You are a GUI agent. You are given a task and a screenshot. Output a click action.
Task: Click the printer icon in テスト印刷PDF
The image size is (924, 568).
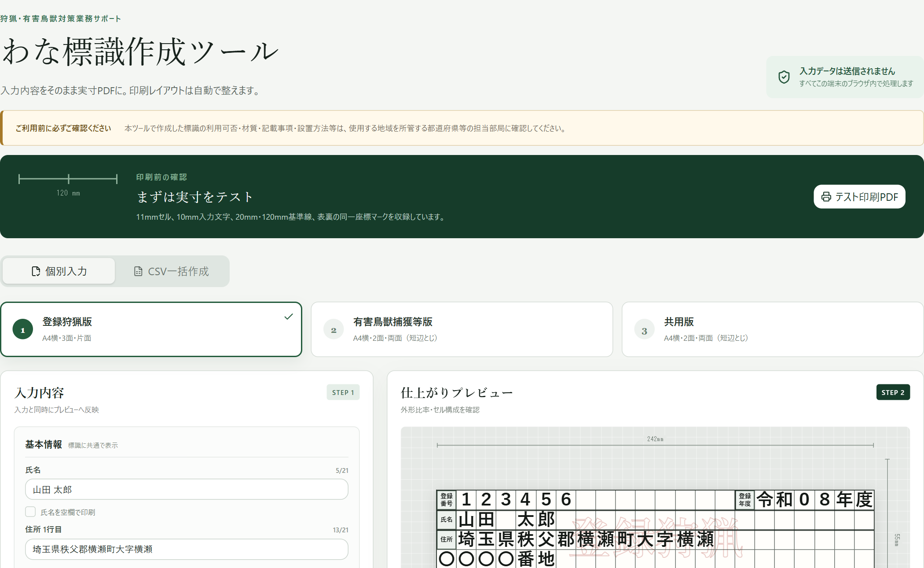pos(826,197)
